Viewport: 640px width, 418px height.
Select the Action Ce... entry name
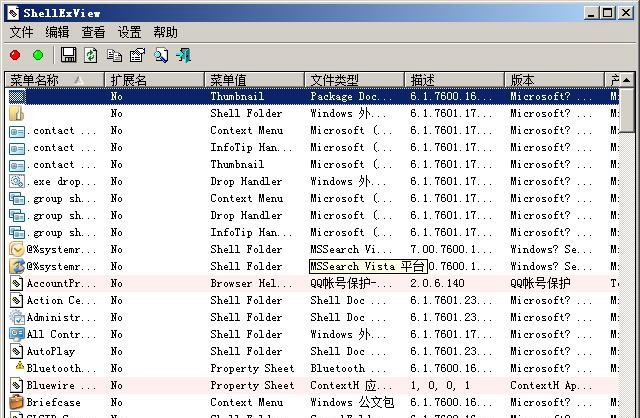61,300
